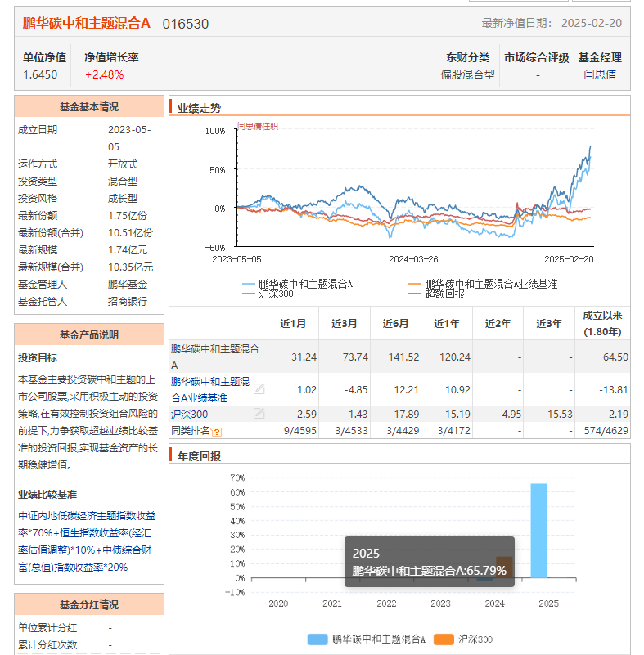This screenshot has width=644, height=655.
Task: Click the 基金分红情况 panel header
Action: (89, 604)
